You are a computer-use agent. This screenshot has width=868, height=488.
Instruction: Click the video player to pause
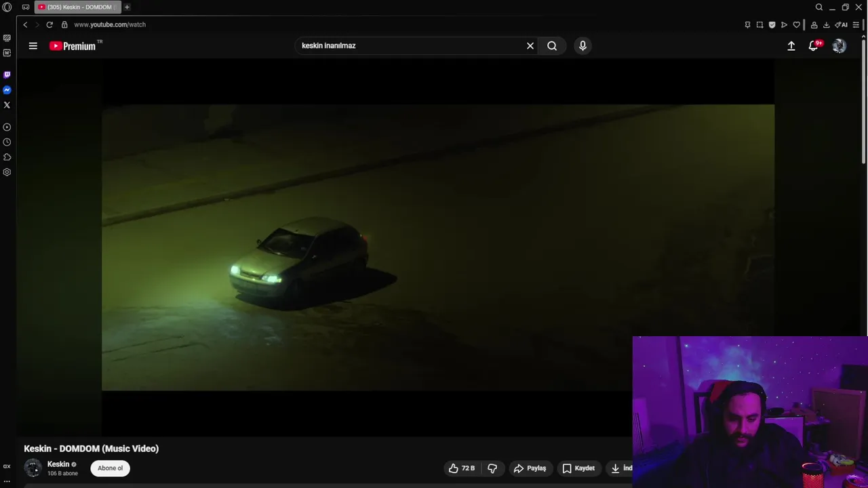(438, 247)
